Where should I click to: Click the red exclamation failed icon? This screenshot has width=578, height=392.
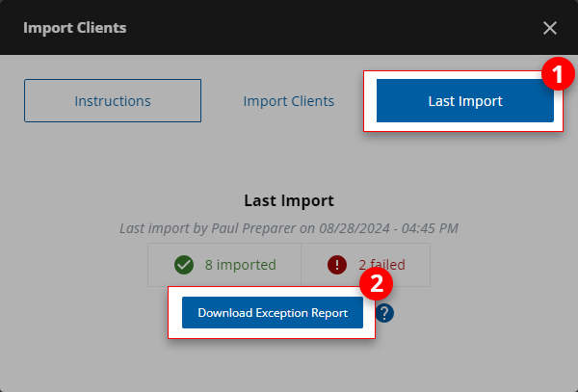[337, 265]
